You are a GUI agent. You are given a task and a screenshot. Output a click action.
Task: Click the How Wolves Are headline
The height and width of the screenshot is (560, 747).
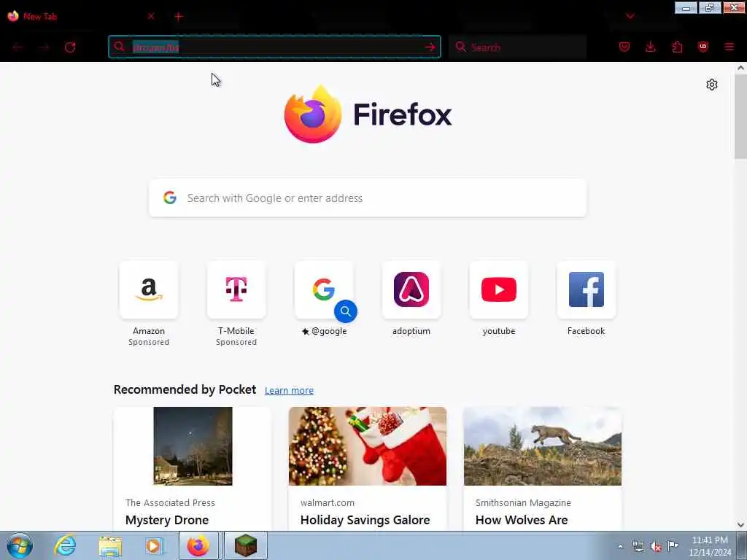tap(521, 520)
